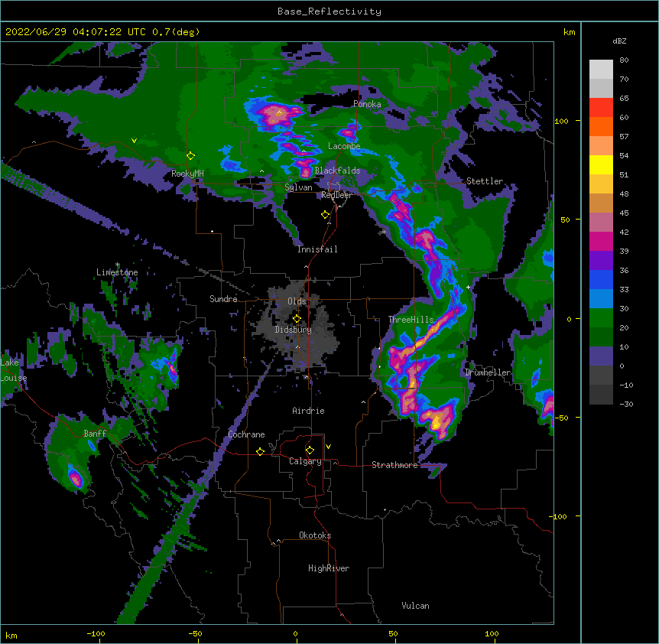Click the Drumheller town label
The image size is (659, 644).
[488, 372]
